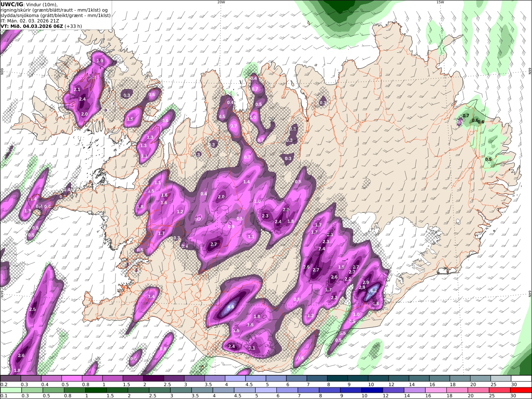This screenshot has height=399, width=532.
Task: Select the darkest purple 2–2.5 swatch in the upper legend
Action: 153,378
